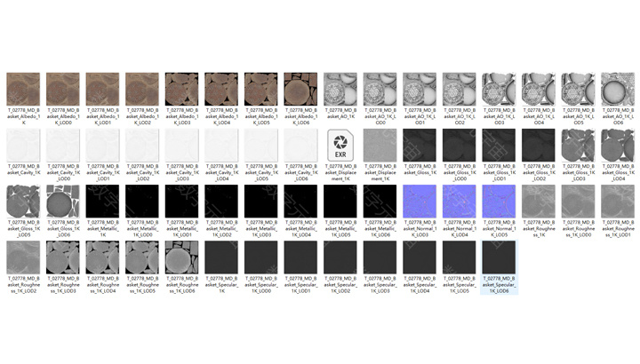Select the AO_1K_LOD5 thumbnail
The image size is (640, 364).
click(x=578, y=90)
